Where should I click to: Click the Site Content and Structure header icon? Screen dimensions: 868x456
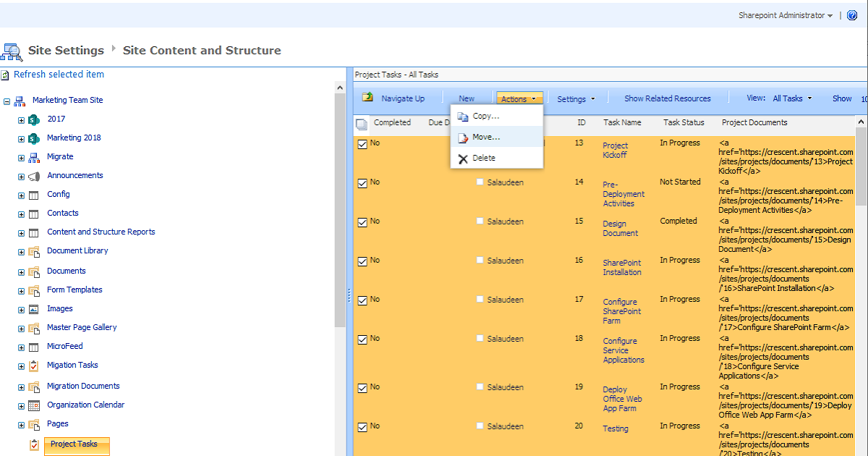12,51
